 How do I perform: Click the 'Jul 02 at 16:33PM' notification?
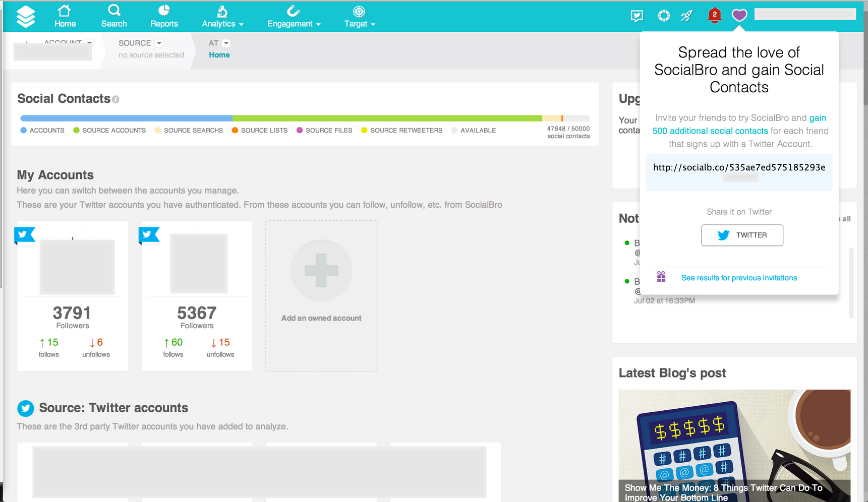(664, 301)
